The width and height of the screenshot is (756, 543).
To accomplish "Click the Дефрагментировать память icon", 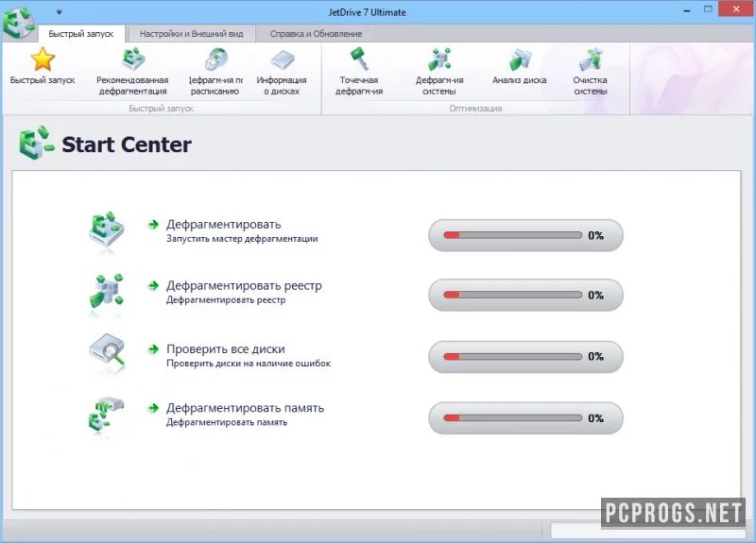I will click(107, 415).
